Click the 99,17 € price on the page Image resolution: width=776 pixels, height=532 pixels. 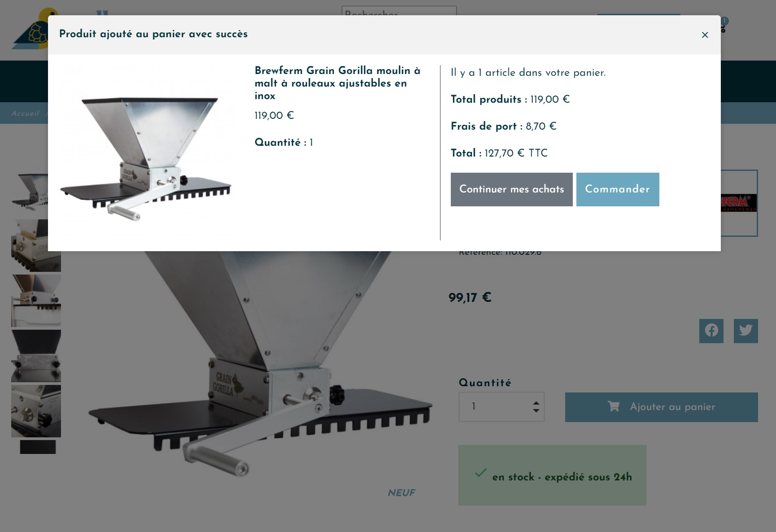(x=470, y=297)
